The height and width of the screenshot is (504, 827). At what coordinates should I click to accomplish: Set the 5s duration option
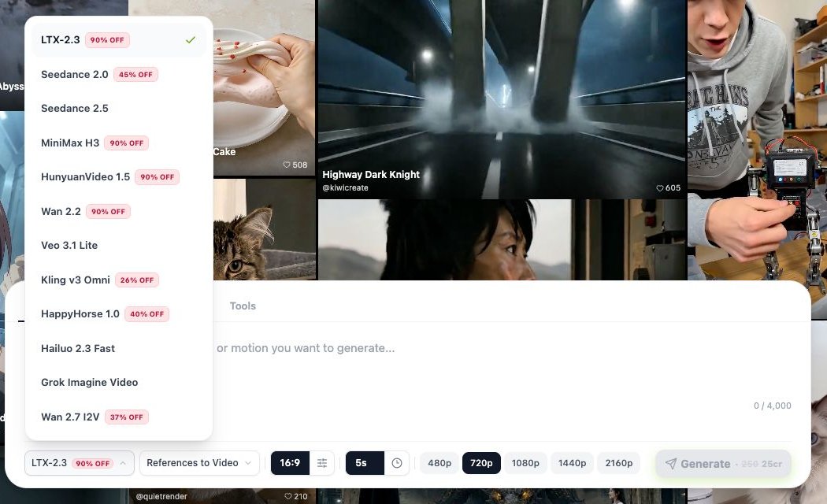(365, 463)
